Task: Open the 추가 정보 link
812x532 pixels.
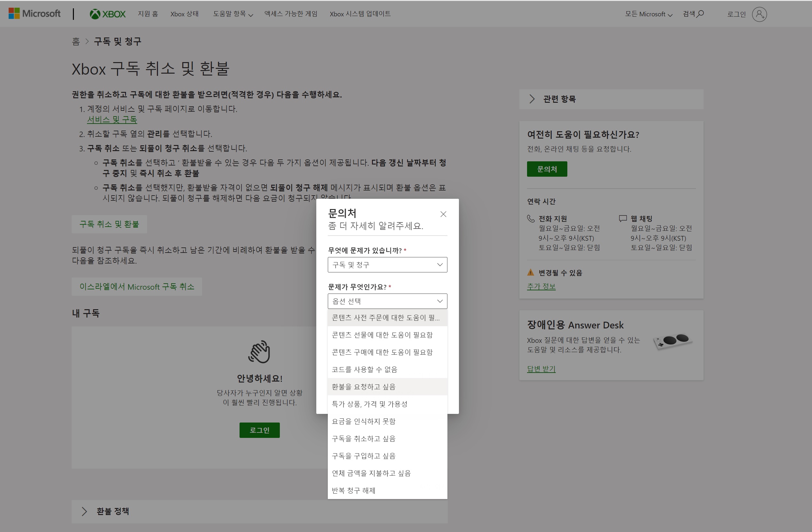Action: pos(541,286)
